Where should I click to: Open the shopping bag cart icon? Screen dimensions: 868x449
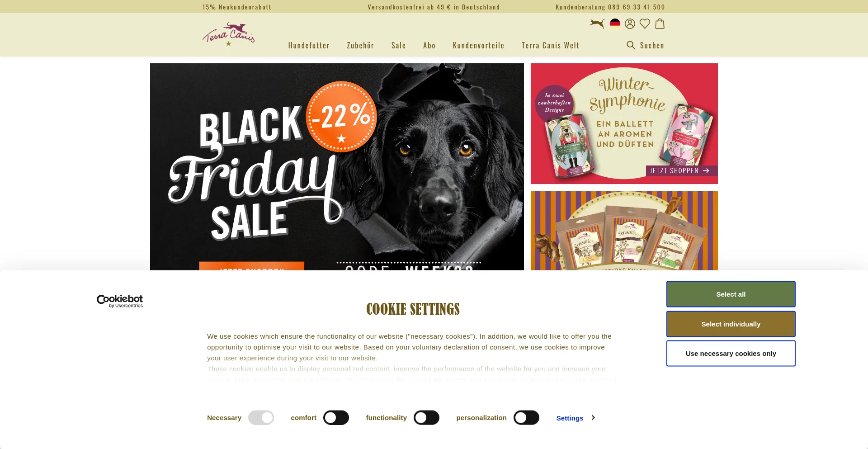tap(660, 24)
